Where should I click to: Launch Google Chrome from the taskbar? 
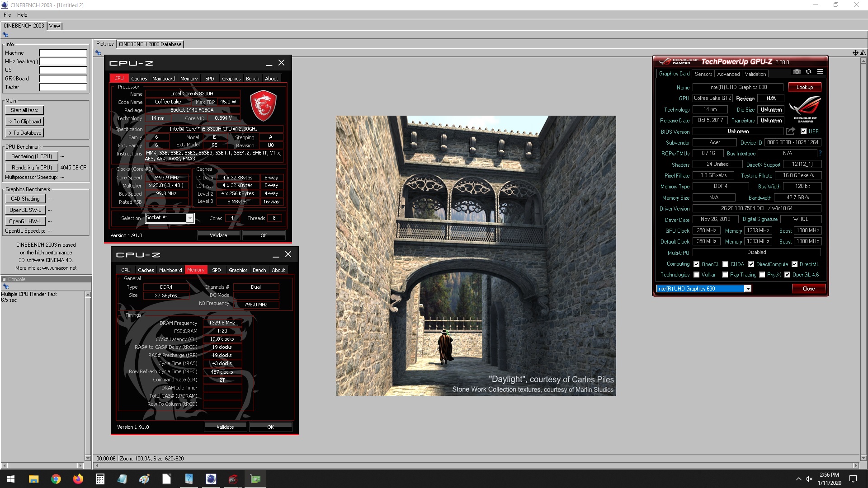[56, 479]
